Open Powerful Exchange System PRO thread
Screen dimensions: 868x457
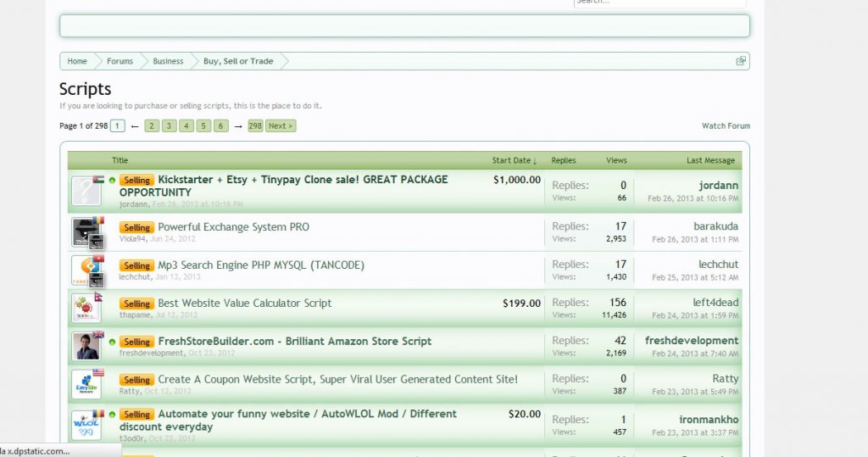(x=233, y=226)
